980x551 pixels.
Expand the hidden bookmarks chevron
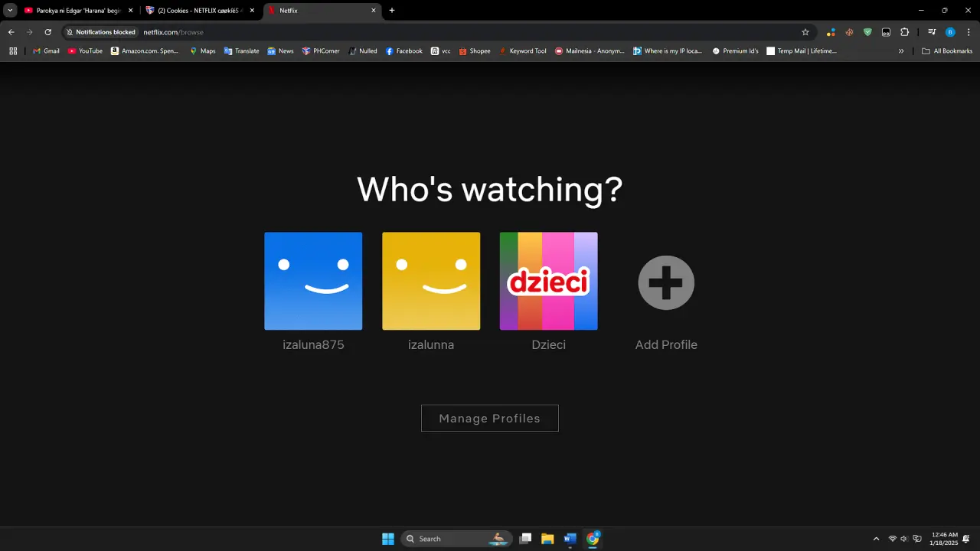pyautogui.click(x=901, y=51)
